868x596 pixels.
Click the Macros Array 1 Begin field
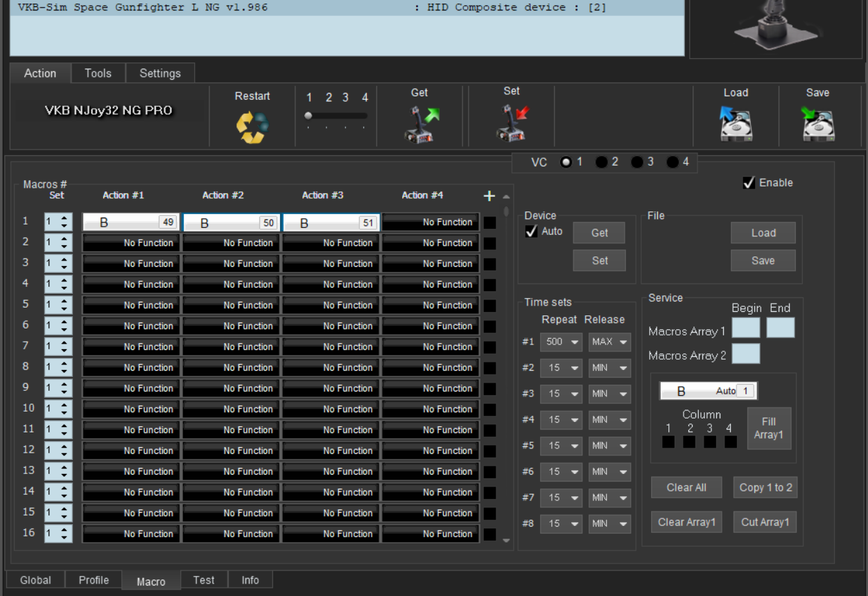click(x=746, y=328)
